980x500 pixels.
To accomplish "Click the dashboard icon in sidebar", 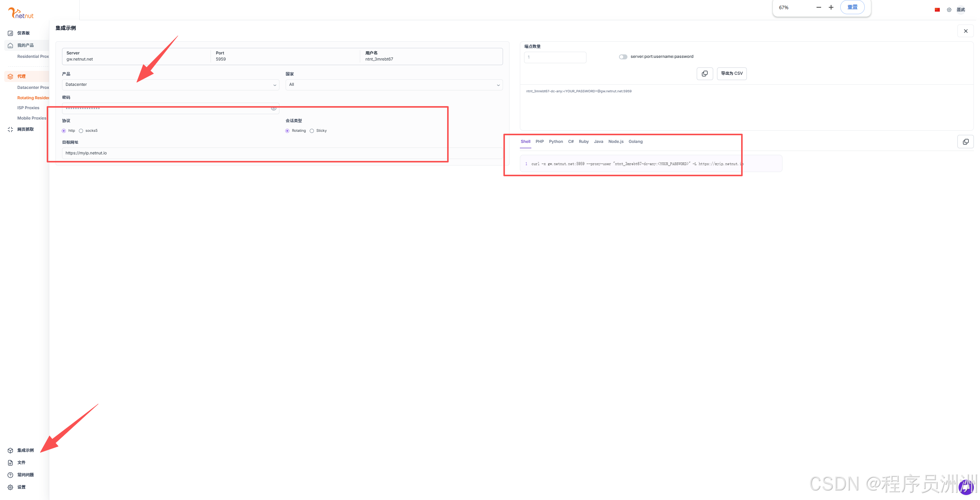I will pos(10,33).
